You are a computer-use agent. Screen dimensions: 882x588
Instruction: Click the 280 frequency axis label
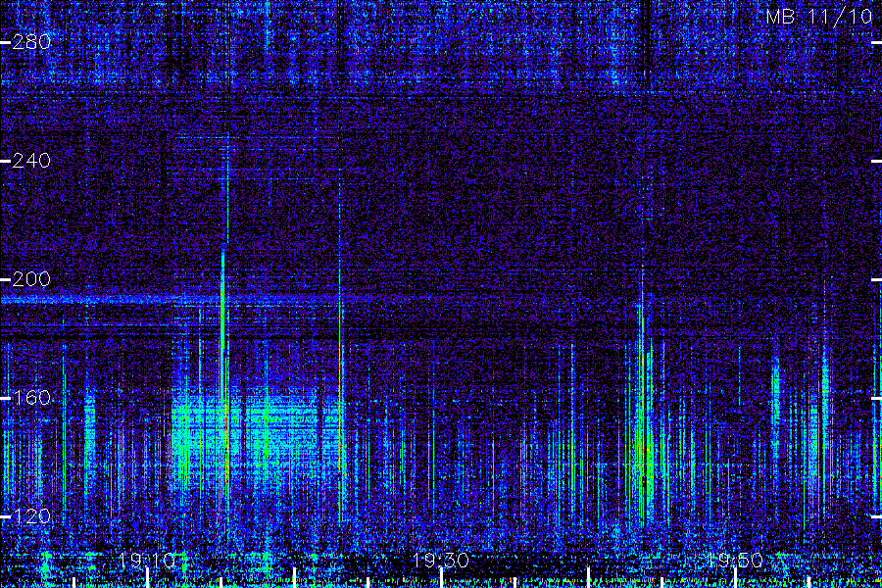pos(31,42)
